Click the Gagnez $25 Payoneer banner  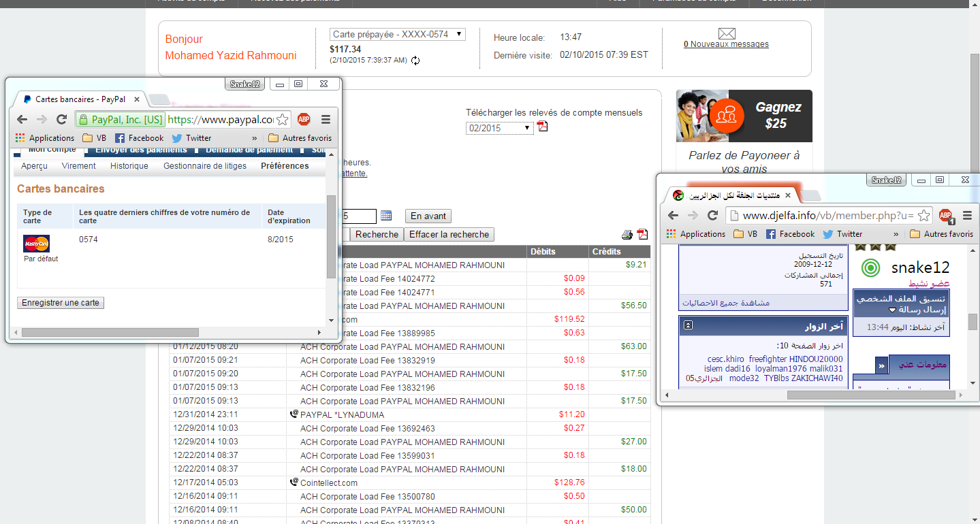744,116
